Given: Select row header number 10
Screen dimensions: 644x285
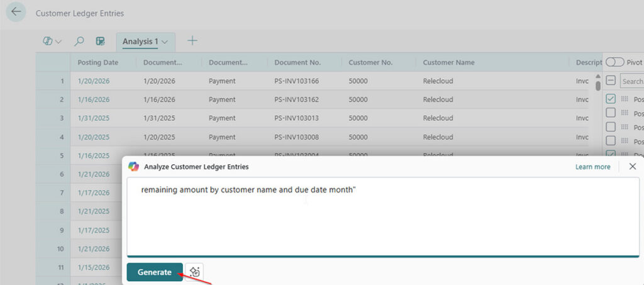Looking at the screenshot, I should coord(53,249).
